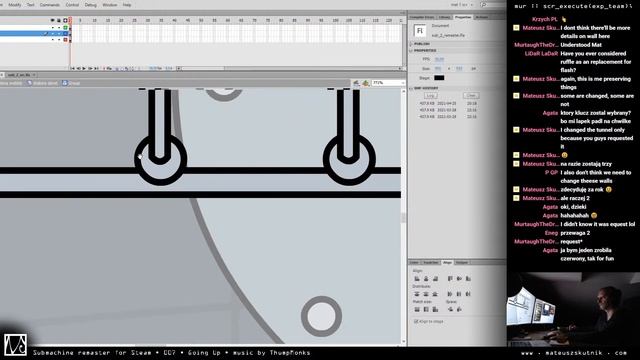Distribute objects by top edge
This screenshot has width=640, height=360.
[x=417, y=294]
